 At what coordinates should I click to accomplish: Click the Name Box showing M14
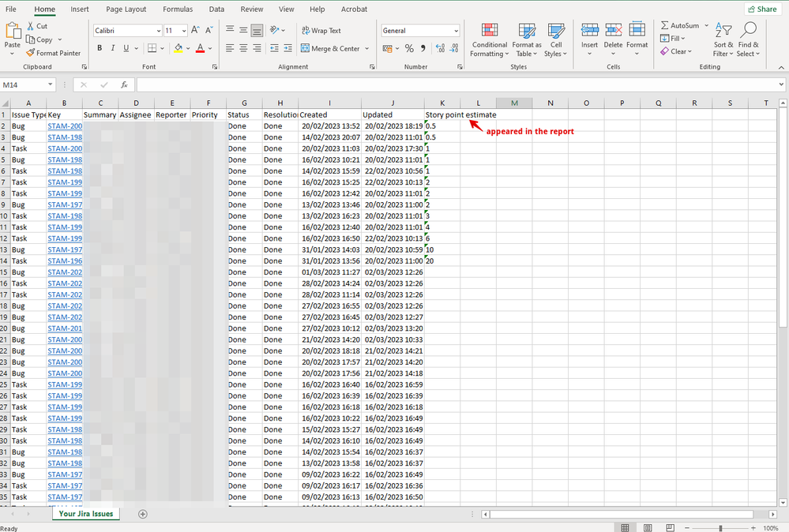tap(23, 84)
